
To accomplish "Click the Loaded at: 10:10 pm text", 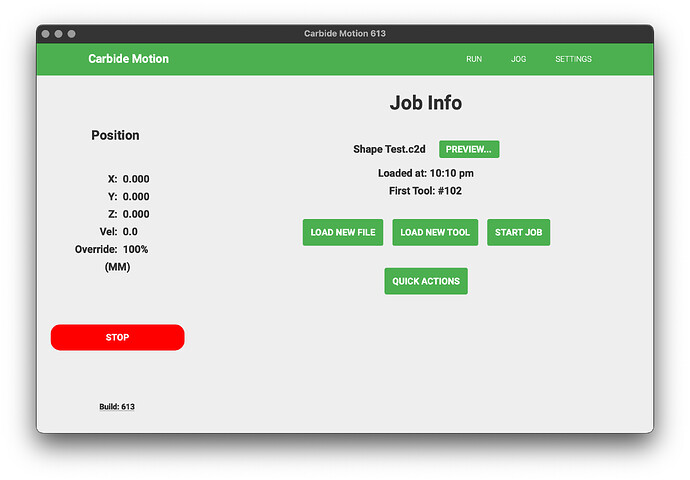I will click(426, 173).
